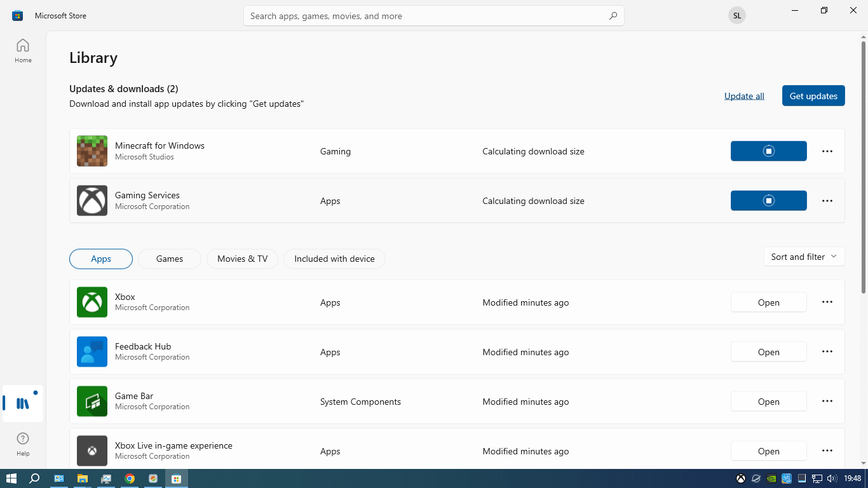Open more options for Gaming Services
This screenshot has height=488, width=868.
click(827, 201)
